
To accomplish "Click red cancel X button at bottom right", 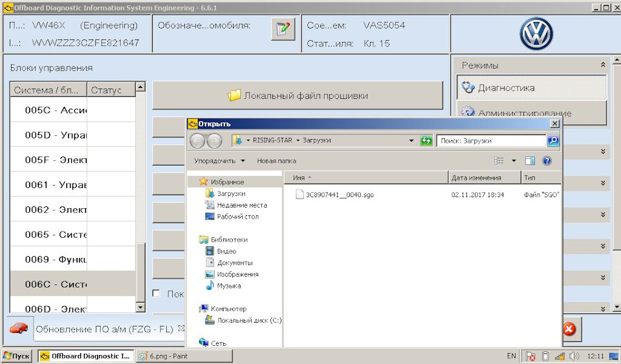I will click(569, 329).
